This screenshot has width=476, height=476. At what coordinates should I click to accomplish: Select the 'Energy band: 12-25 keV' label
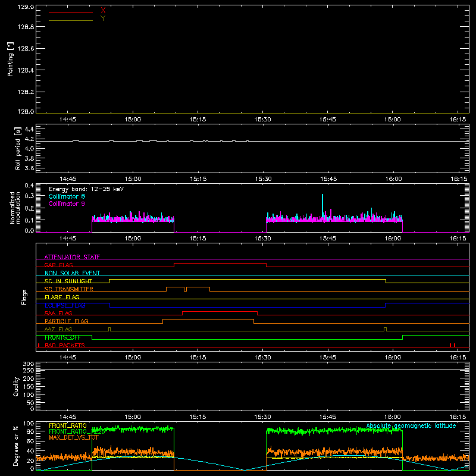coord(86,189)
